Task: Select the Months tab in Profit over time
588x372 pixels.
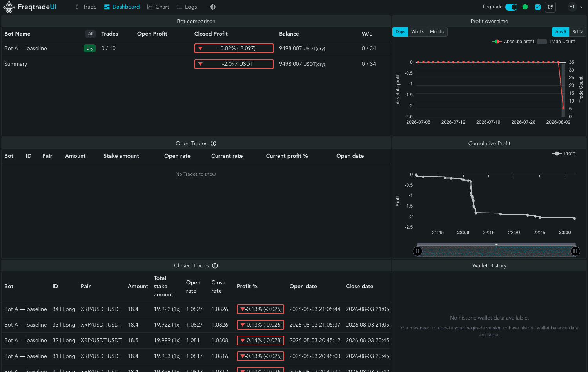Action: (437, 32)
